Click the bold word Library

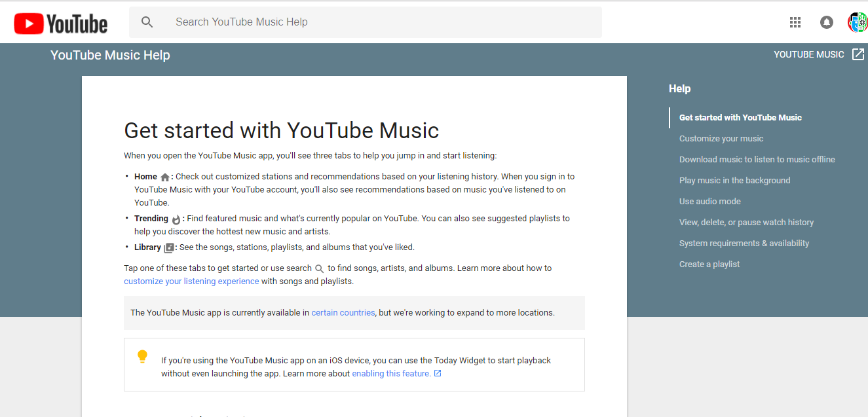pos(147,247)
